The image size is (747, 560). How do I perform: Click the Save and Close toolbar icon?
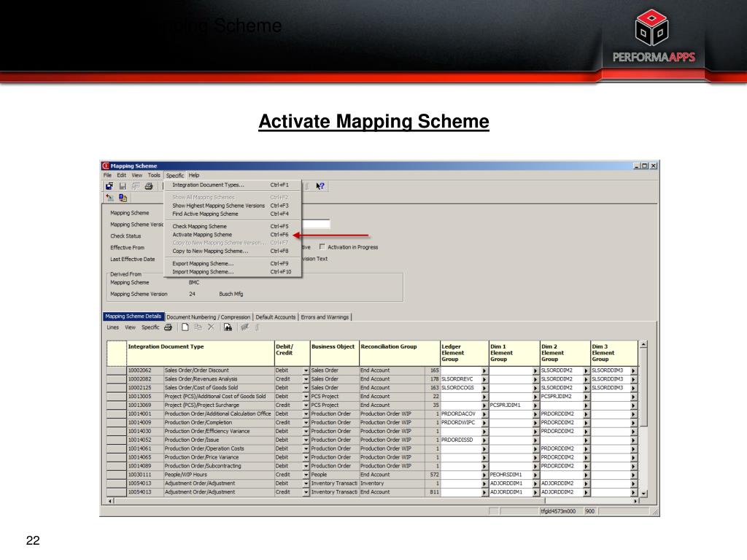[109, 186]
